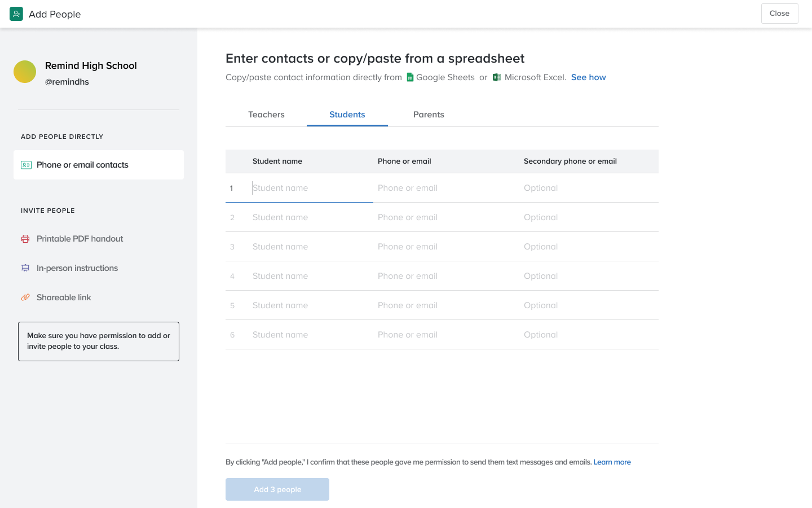Click Phone or email field in row 1
812x508 pixels.
click(x=446, y=188)
